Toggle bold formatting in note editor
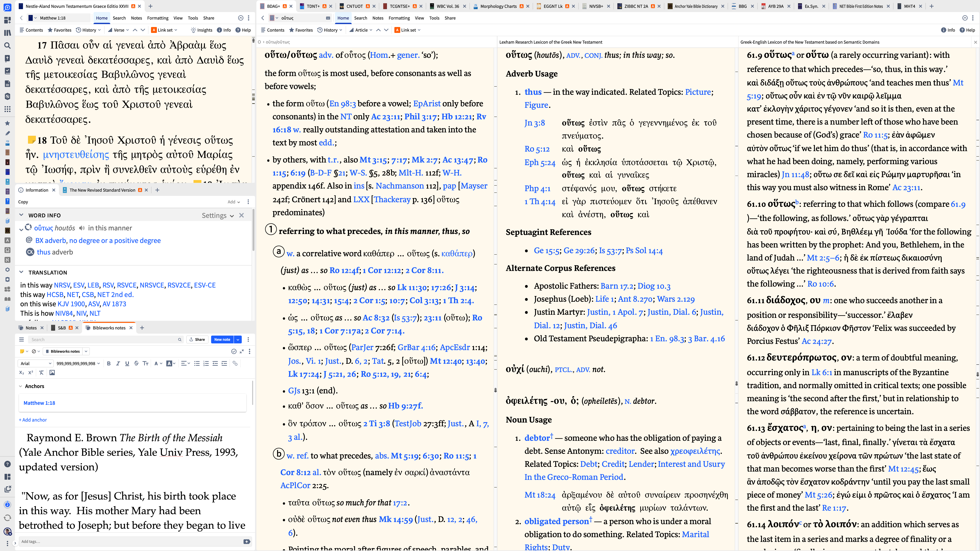This screenshot has width=980, height=551. coord(109,364)
